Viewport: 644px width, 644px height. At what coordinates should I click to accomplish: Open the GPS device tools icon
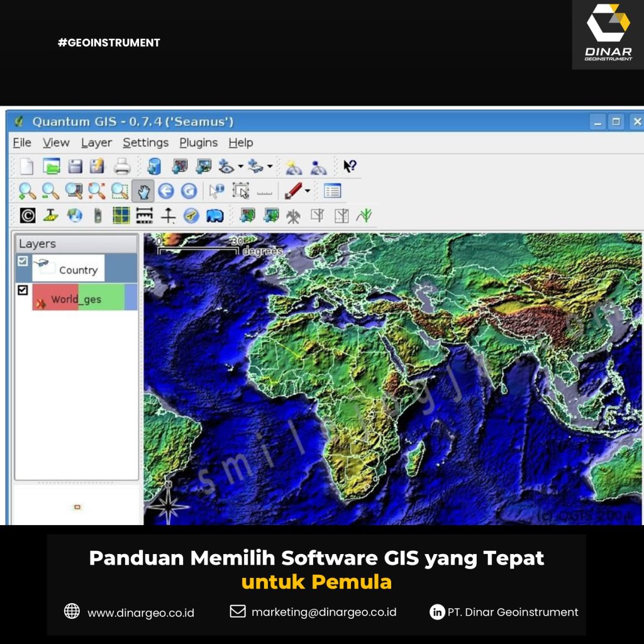97,216
